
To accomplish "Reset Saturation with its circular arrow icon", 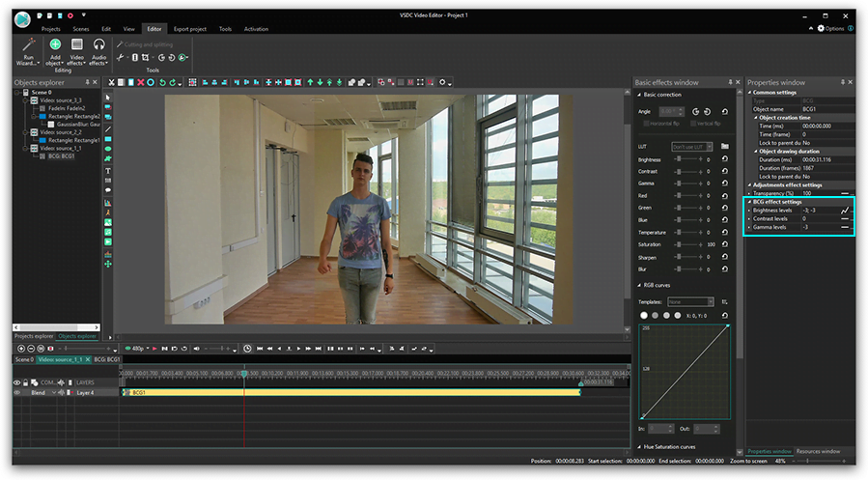I will click(x=725, y=244).
